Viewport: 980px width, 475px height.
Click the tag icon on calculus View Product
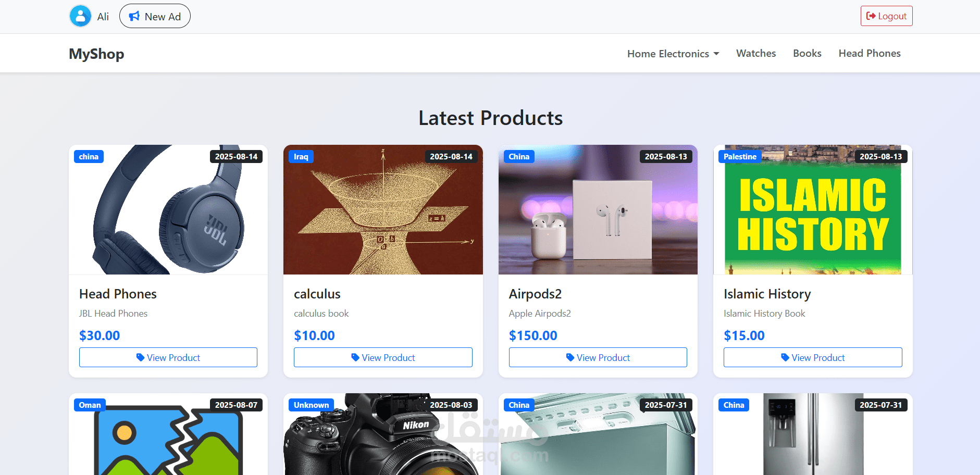(x=355, y=357)
